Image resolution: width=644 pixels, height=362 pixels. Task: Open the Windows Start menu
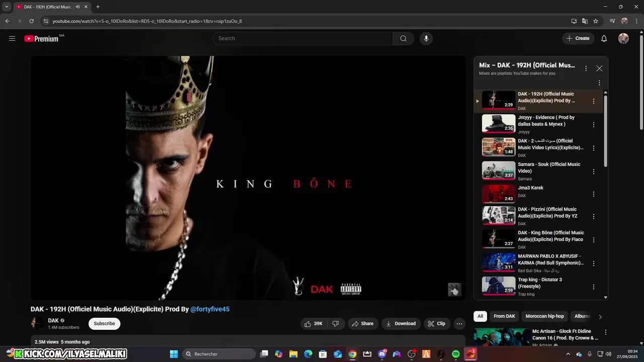174,354
